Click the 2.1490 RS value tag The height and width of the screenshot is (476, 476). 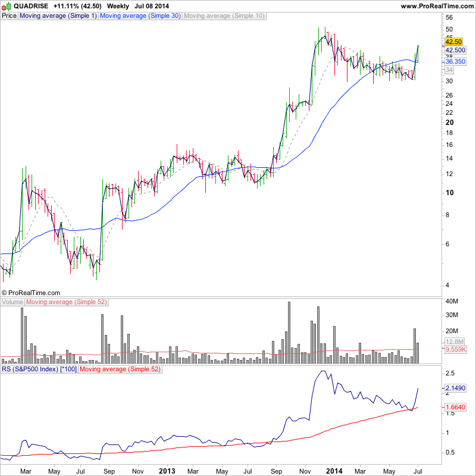(455, 388)
